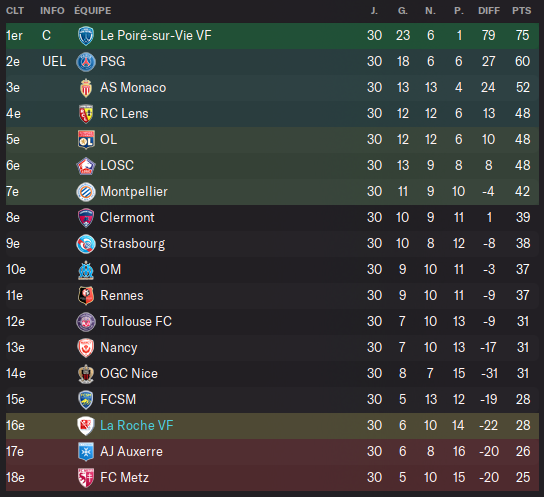Click the INFO column header
The width and height of the screenshot is (544, 497).
[x=52, y=11]
